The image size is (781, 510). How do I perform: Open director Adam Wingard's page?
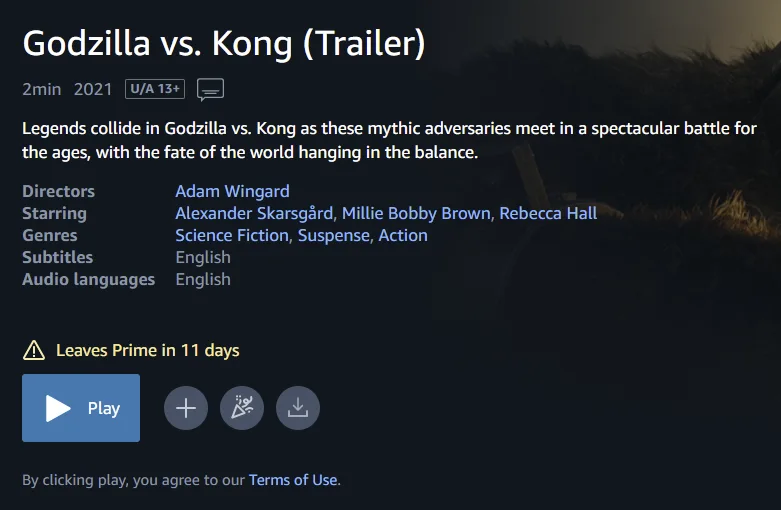pos(232,191)
